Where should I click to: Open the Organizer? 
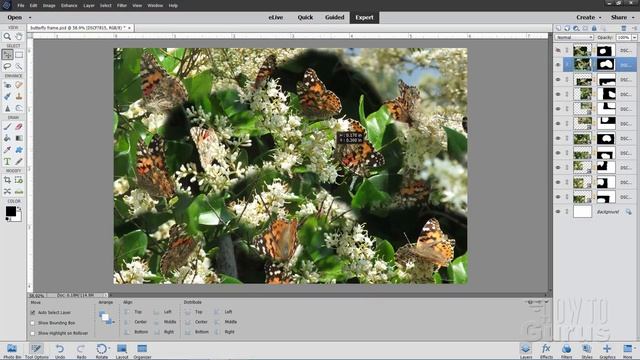pyautogui.click(x=142, y=351)
